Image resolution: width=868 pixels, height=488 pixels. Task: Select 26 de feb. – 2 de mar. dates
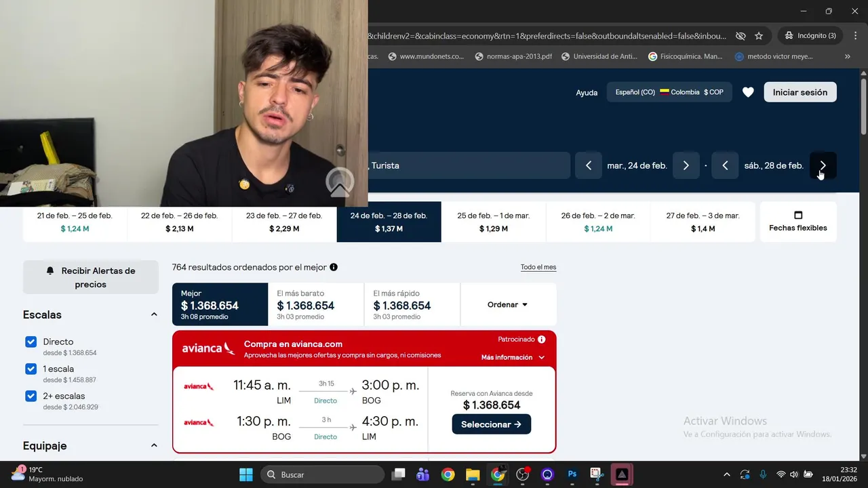click(x=598, y=222)
